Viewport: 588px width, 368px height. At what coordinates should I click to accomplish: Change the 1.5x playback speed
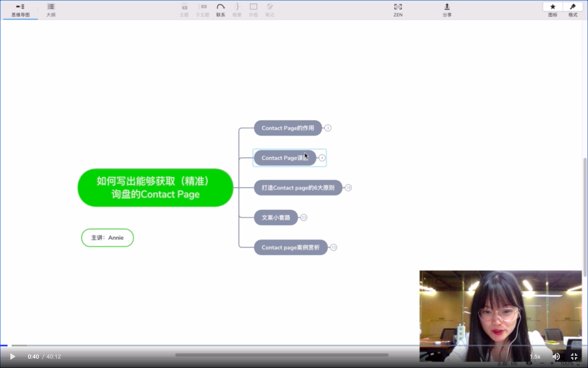pos(535,357)
